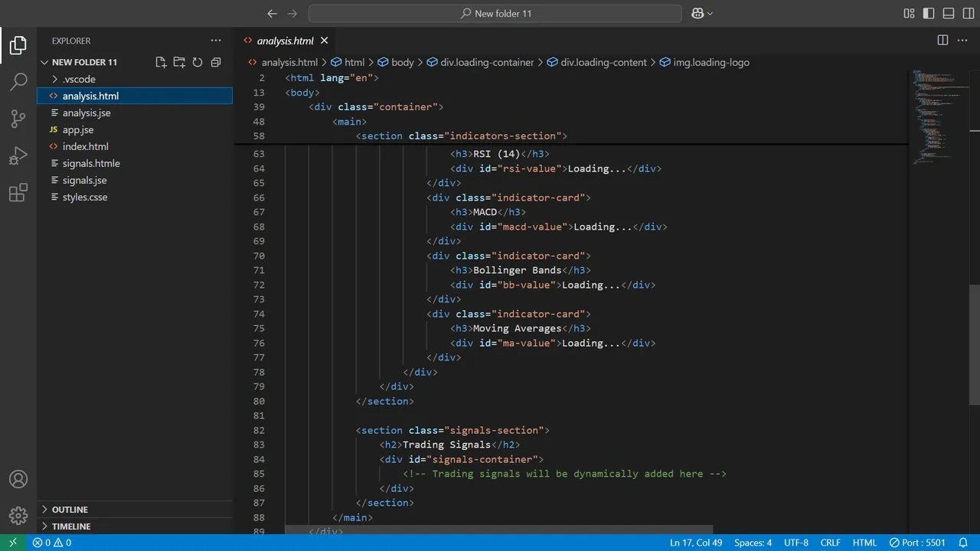Open the Source Control view
The image size is (980, 551).
(18, 119)
